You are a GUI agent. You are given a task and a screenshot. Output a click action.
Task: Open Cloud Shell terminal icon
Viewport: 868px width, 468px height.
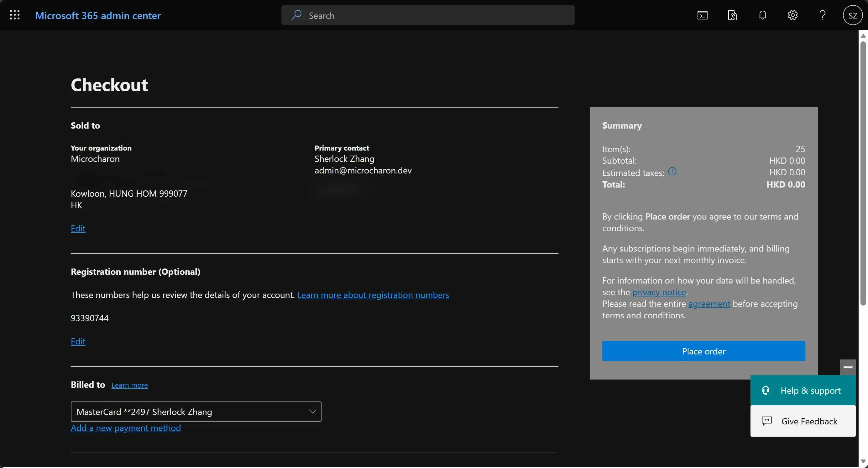click(702, 15)
